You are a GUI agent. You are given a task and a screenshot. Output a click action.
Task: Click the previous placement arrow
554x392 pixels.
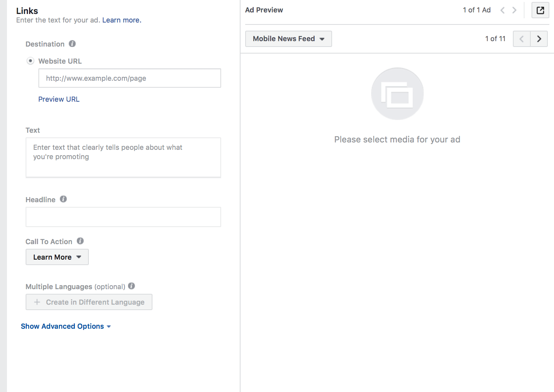click(x=521, y=39)
